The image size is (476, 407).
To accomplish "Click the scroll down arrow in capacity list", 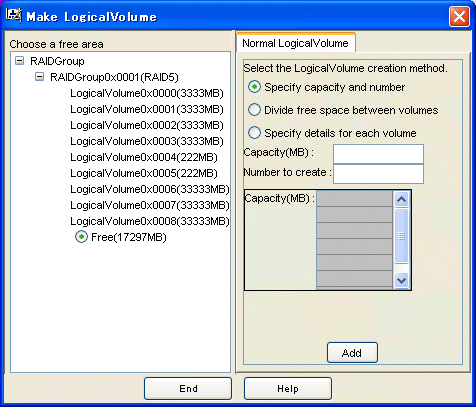I will point(401,280).
